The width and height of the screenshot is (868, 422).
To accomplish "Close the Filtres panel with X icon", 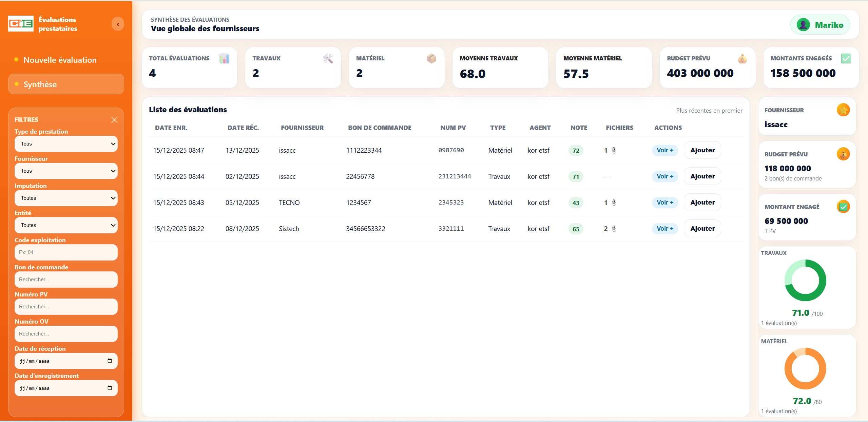I will [x=114, y=120].
